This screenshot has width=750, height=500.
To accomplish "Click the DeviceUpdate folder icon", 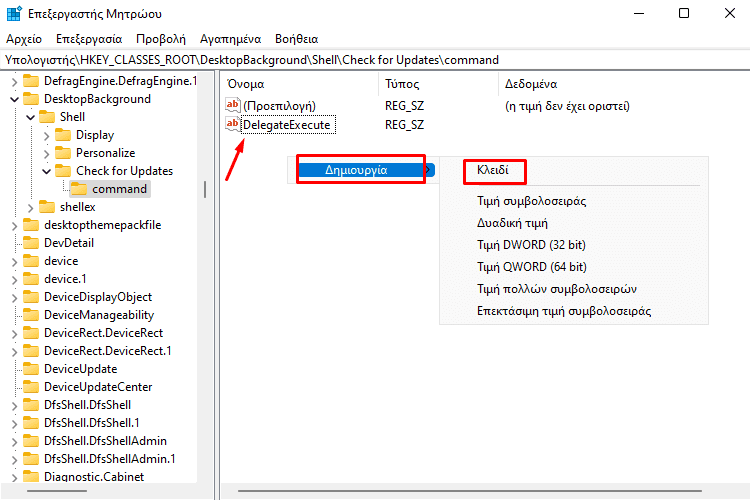I will [31, 369].
